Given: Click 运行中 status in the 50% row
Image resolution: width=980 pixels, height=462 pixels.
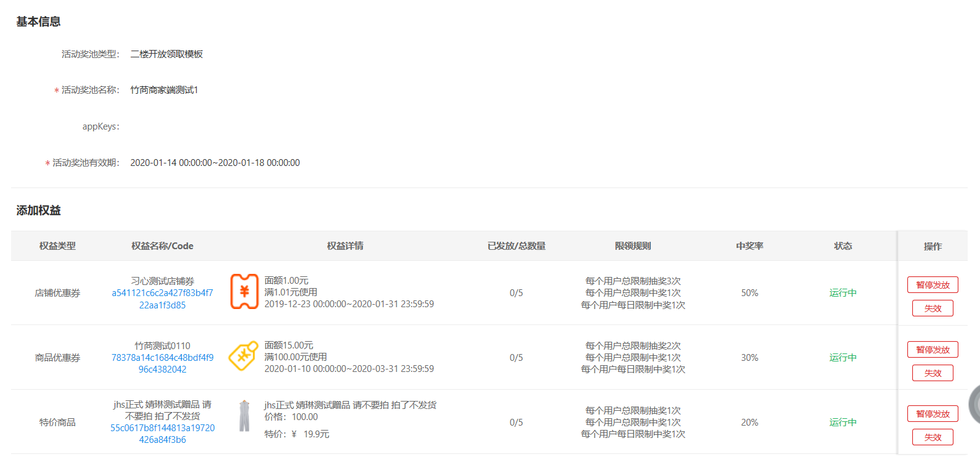Looking at the screenshot, I should pyautogui.click(x=843, y=293).
